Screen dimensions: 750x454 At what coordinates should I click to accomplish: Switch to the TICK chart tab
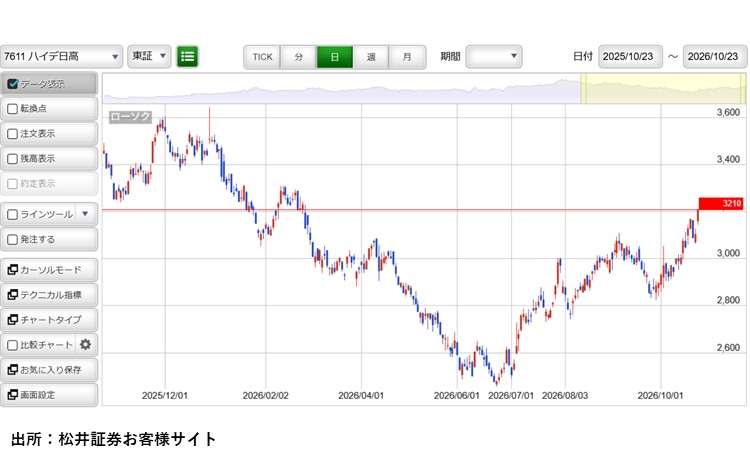262,57
